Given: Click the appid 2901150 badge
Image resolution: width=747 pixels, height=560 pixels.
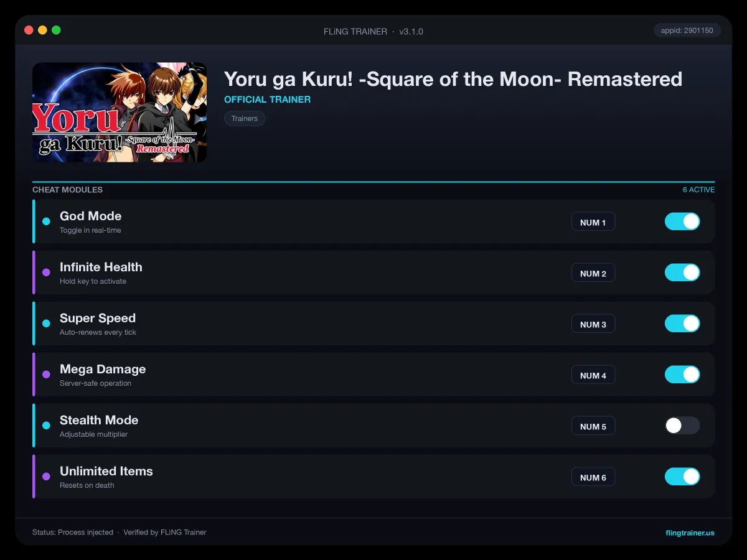Looking at the screenshot, I should pos(687,30).
